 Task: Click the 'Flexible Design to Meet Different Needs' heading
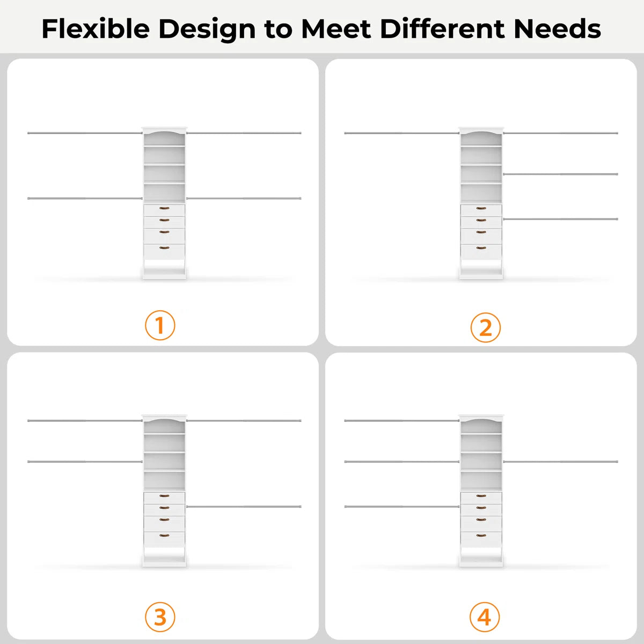coord(321,28)
